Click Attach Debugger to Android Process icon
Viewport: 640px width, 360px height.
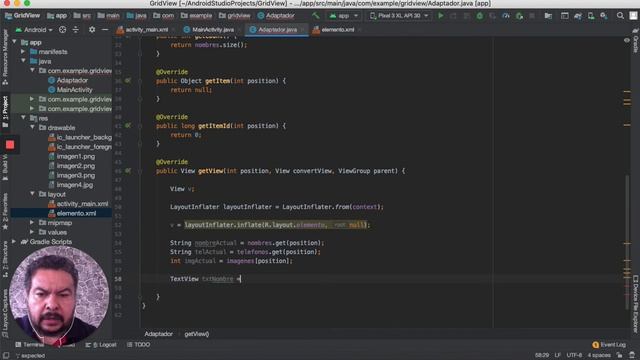point(519,16)
